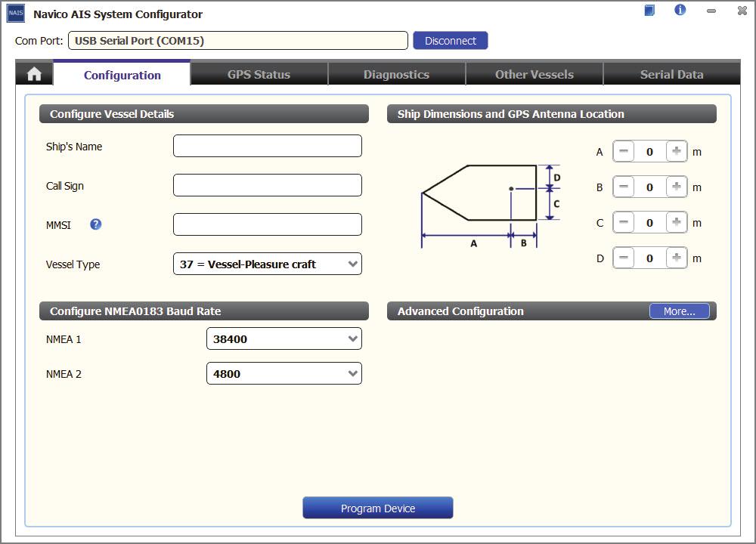Open the NMEA 2 baud rate dropdown

pyautogui.click(x=284, y=373)
